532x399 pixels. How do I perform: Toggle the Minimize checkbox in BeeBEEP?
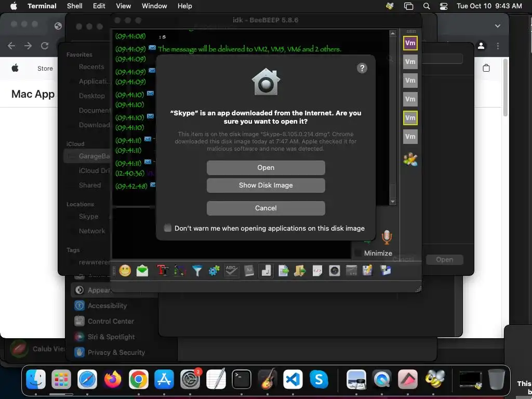click(357, 253)
